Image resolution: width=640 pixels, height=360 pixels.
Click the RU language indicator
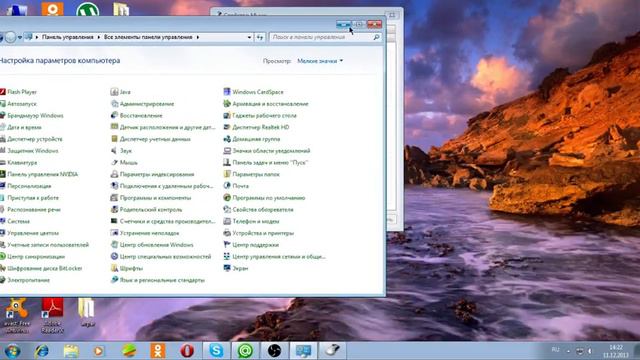(556, 350)
